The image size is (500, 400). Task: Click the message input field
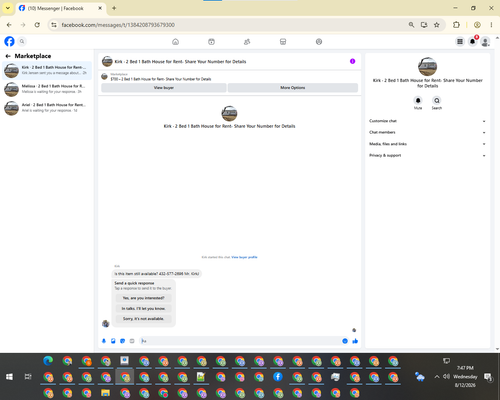239,341
